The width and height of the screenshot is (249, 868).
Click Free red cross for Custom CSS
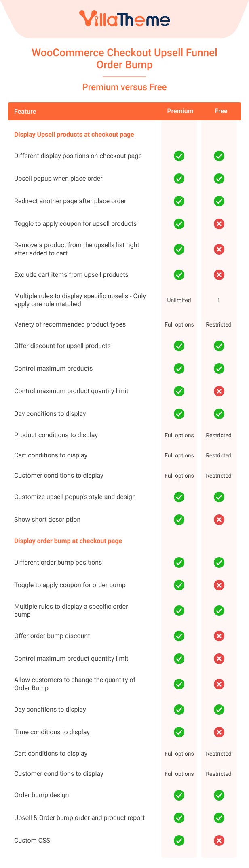219,841
